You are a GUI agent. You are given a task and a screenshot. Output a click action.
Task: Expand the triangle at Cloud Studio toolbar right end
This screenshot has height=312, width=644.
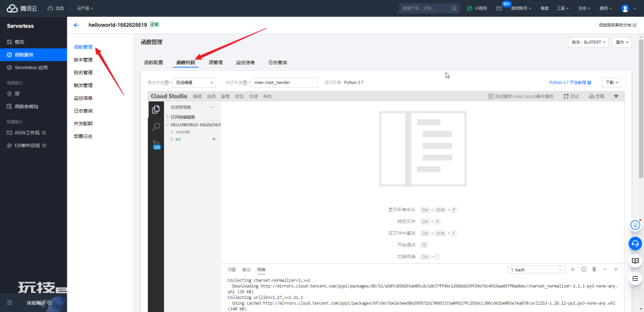click(x=615, y=96)
